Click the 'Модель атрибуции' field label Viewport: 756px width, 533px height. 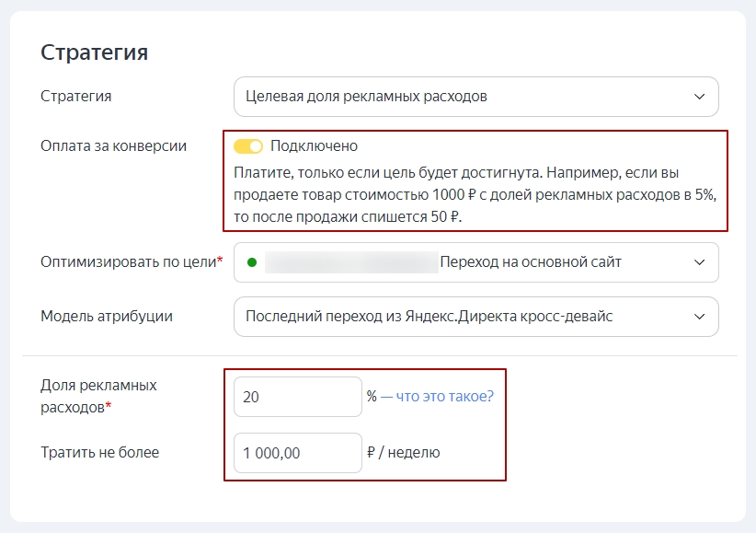pos(107,317)
